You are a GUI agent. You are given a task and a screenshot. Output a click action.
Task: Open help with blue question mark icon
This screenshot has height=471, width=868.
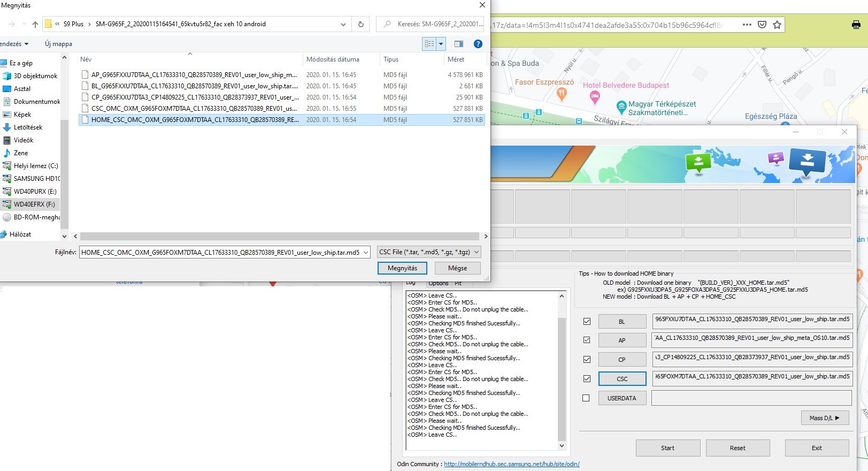[x=478, y=44]
